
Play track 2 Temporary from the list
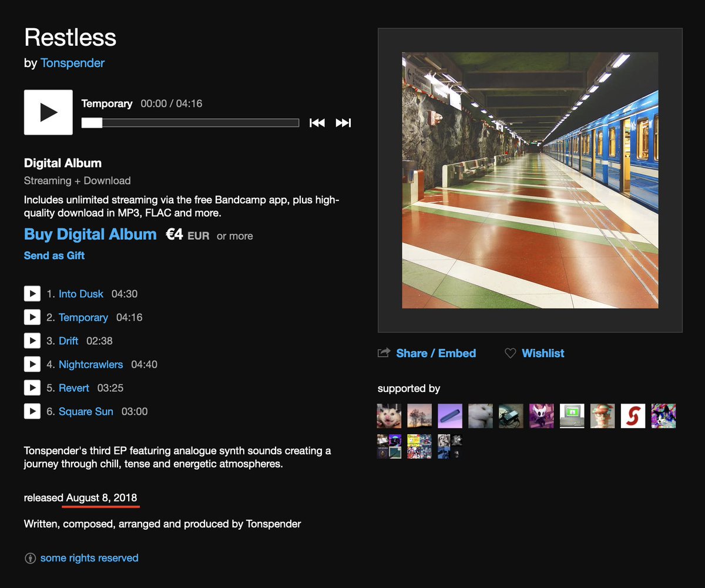[x=32, y=317]
